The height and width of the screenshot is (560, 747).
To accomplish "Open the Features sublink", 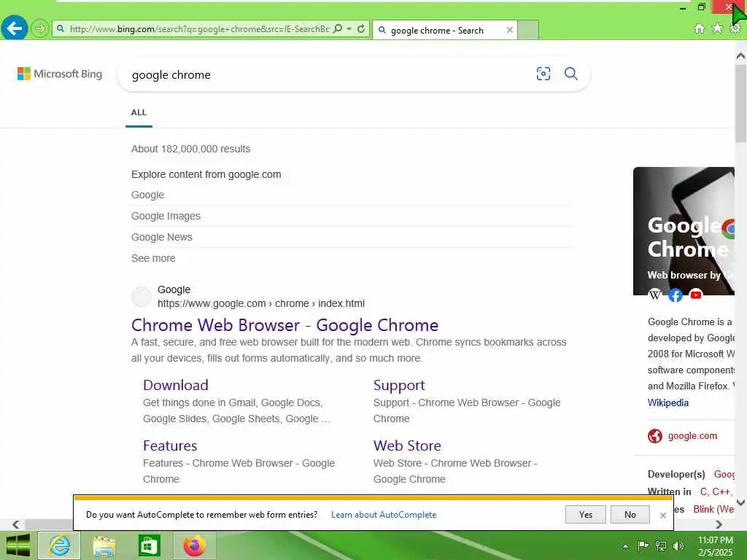I will coord(170,446).
